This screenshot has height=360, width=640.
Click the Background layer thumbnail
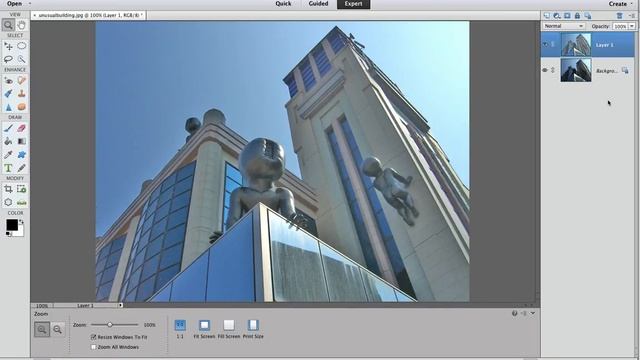coord(576,70)
